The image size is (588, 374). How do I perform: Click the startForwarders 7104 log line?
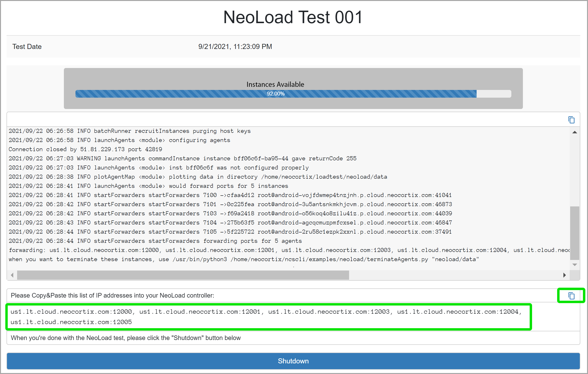coord(230,223)
